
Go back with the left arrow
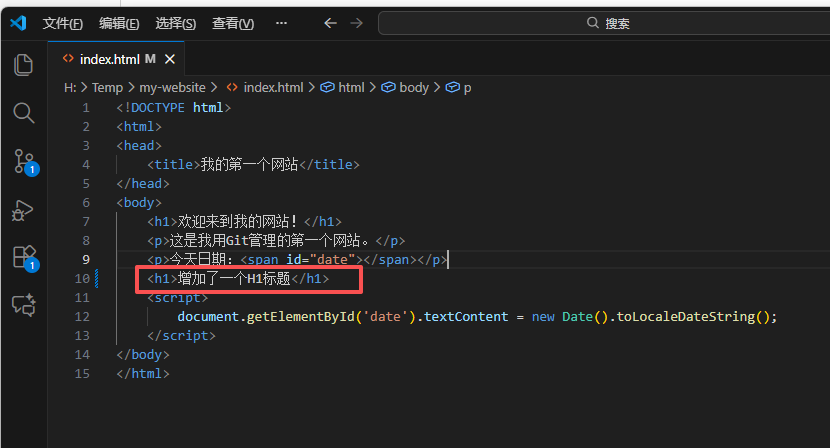tap(330, 23)
